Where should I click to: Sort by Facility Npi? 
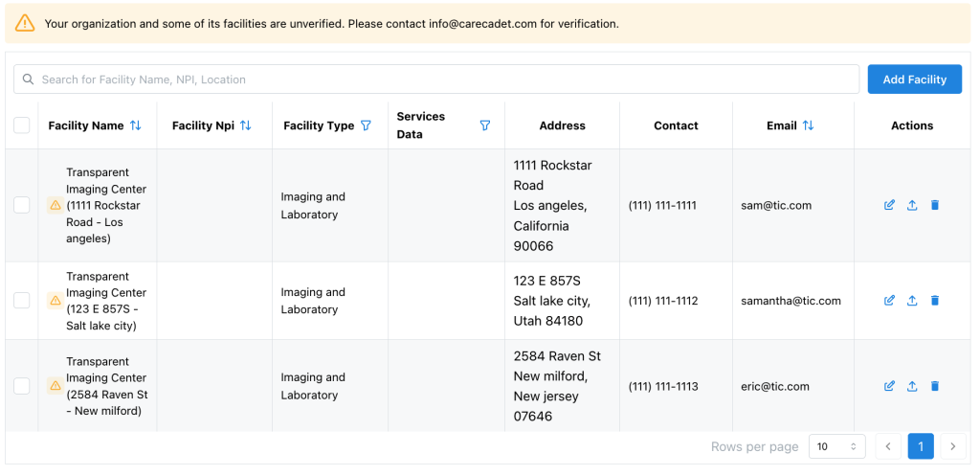[x=246, y=125]
